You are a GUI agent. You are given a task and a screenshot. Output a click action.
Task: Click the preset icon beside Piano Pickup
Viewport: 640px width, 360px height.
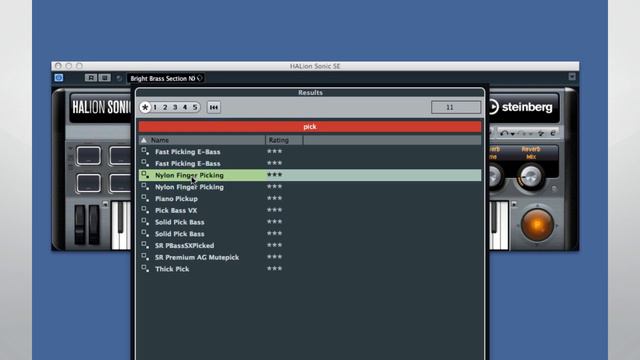145,198
